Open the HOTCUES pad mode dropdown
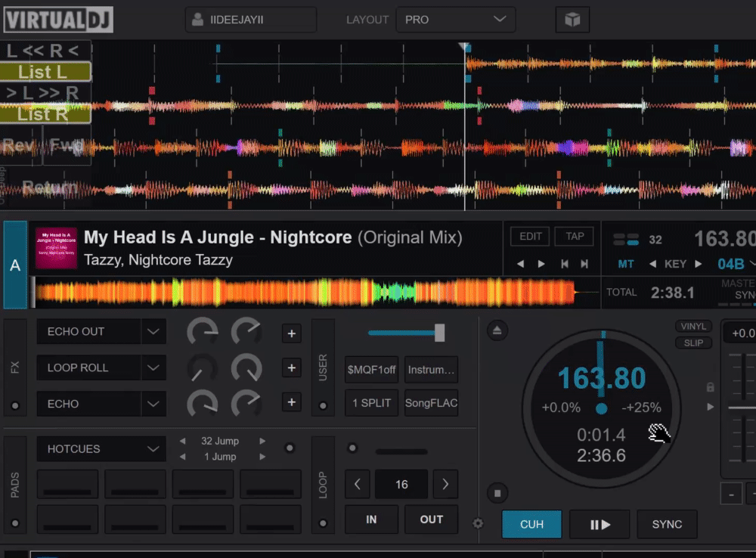 (x=102, y=449)
